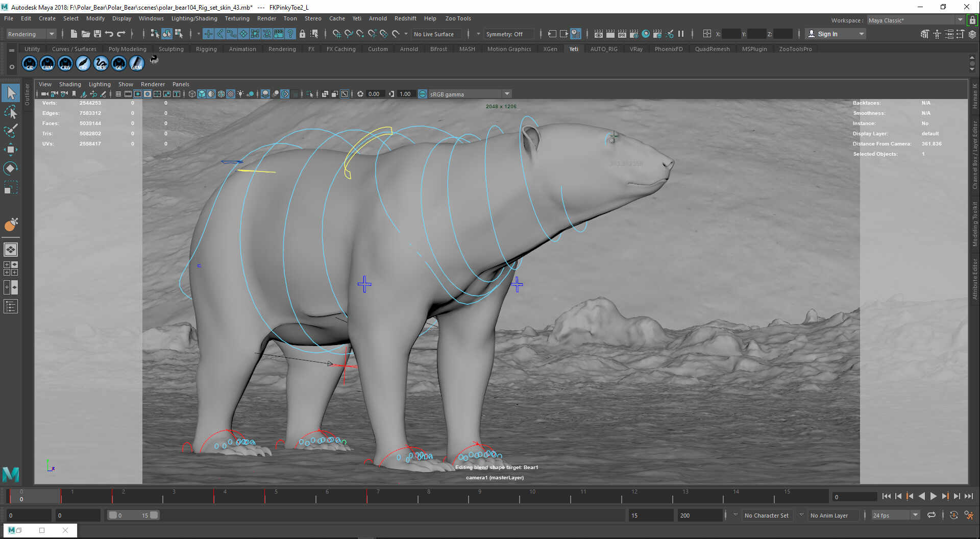Open the No Anim Layer dropdown arrow
Screen dimensions: 980x539
click(x=801, y=515)
